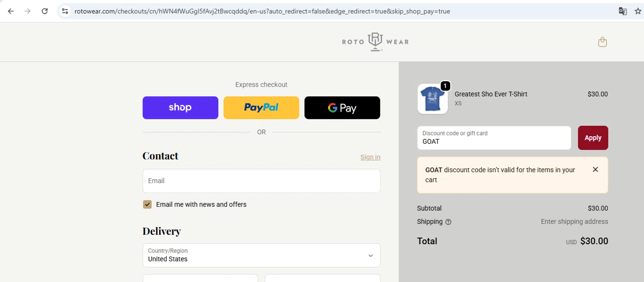Click the Roto Wear logo
Viewport: 644px width, 282px height.
click(x=375, y=42)
